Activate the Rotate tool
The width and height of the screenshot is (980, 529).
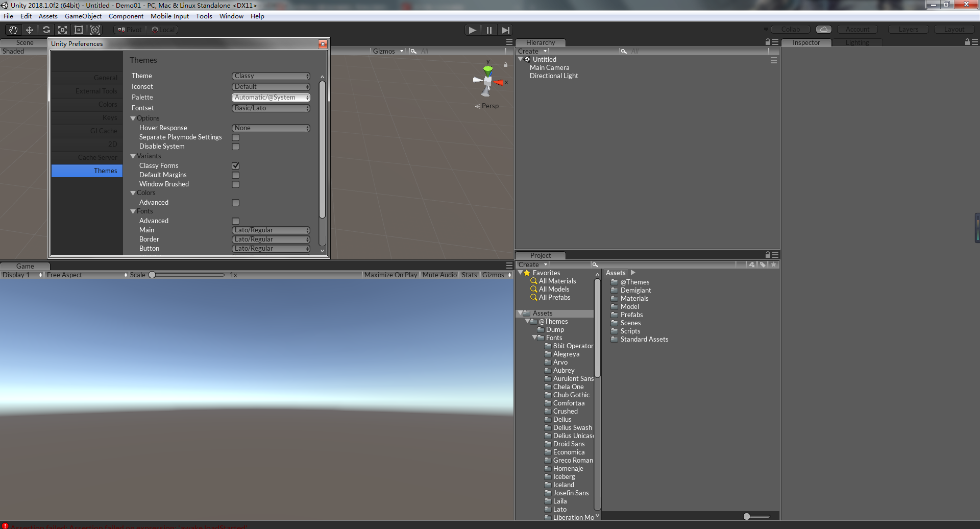click(46, 30)
